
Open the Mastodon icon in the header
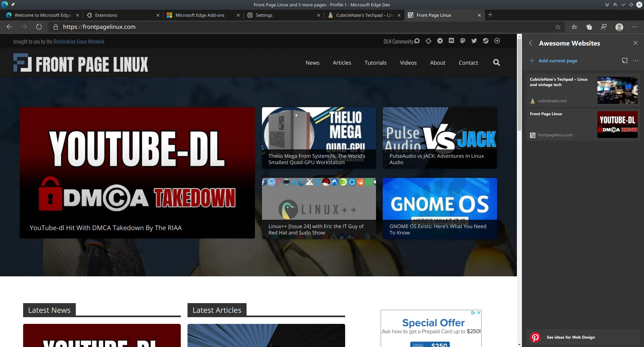463,41
